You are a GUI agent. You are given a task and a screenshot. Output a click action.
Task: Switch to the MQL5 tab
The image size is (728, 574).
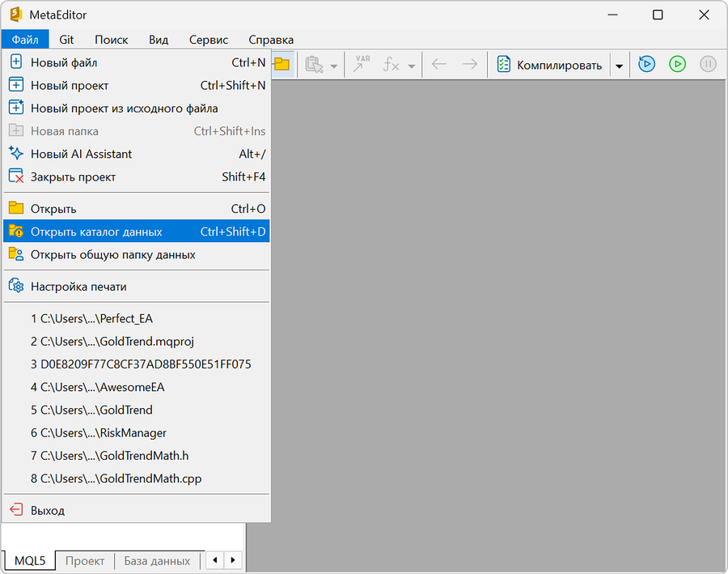[x=30, y=560]
